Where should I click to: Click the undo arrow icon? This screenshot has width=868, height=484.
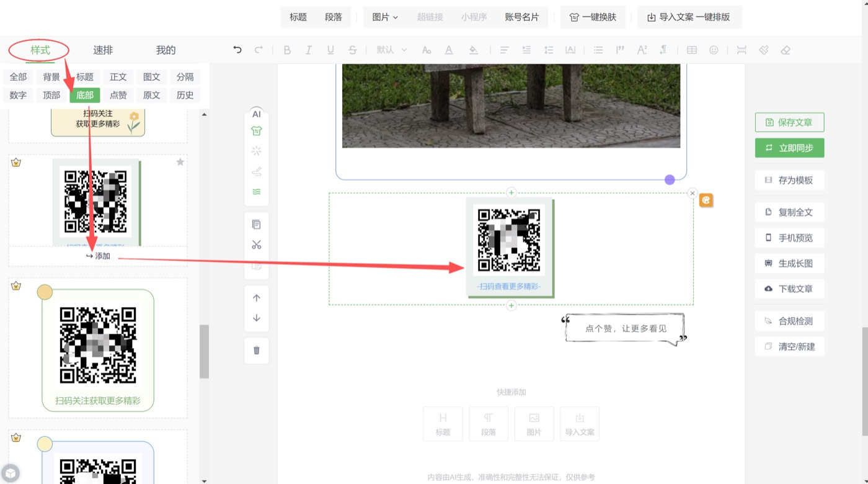(237, 50)
